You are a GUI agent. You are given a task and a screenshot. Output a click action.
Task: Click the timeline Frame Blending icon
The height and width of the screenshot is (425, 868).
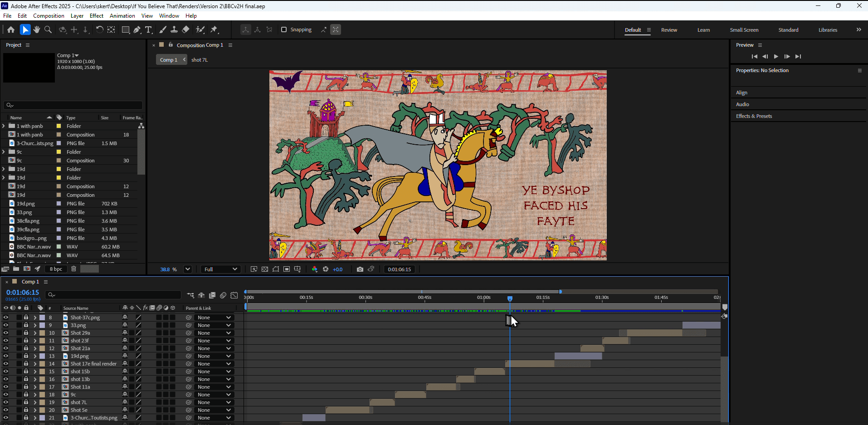[x=212, y=295]
